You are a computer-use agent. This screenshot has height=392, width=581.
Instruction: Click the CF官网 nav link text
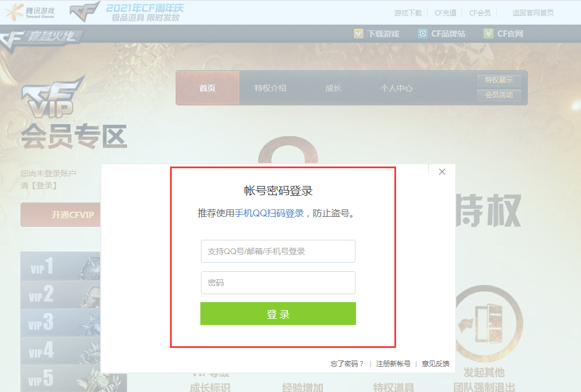coord(510,34)
